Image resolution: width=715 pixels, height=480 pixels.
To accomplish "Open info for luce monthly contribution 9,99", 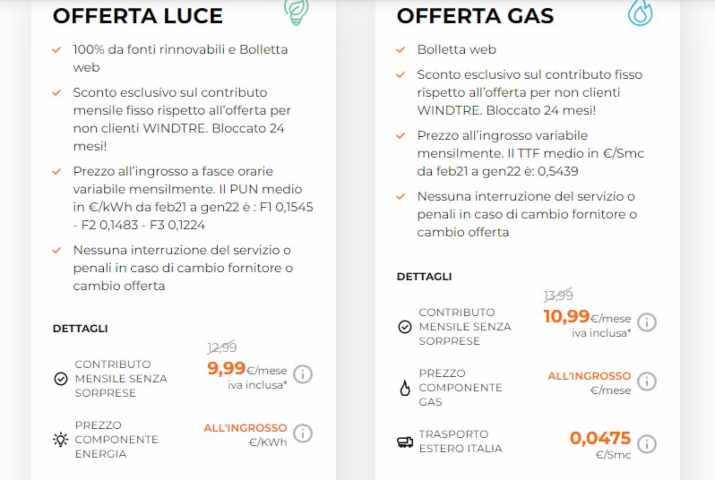I will [303, 374].
